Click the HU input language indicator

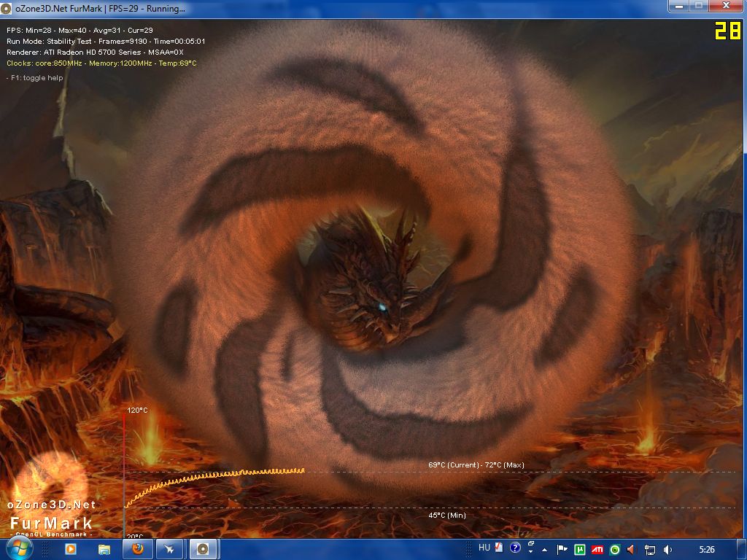[484, 548]
